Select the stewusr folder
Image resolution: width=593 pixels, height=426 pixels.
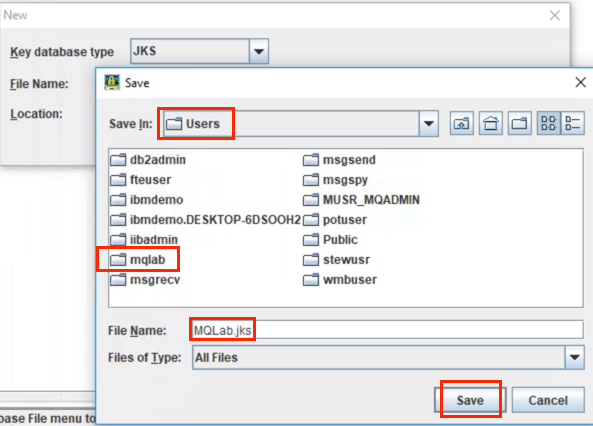pos(336,260)
